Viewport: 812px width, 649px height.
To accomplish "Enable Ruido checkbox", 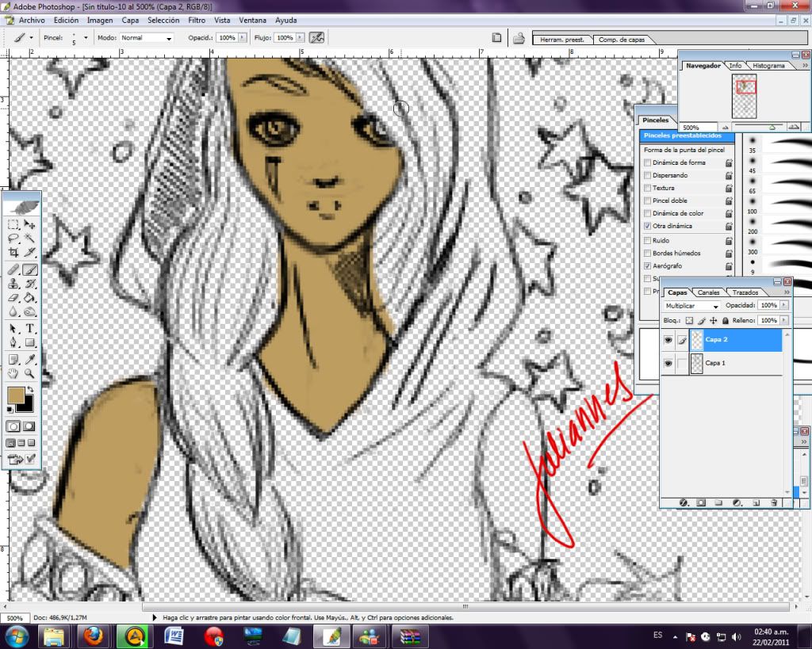I will coord(647,241).
